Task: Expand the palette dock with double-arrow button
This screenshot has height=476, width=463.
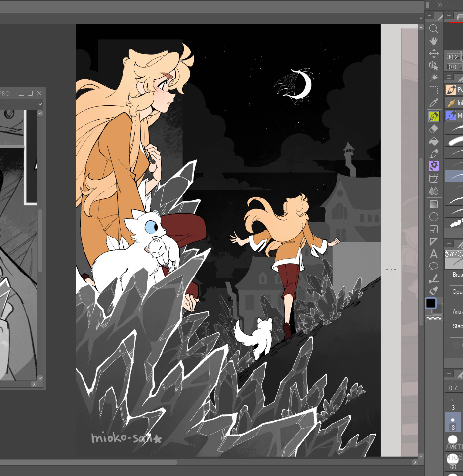Action: pyautogui.click(x=440, y=5)
